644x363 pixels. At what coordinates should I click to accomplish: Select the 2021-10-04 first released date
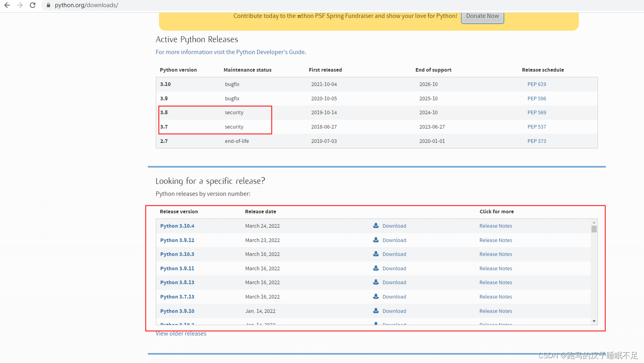(x=324, y=84)
